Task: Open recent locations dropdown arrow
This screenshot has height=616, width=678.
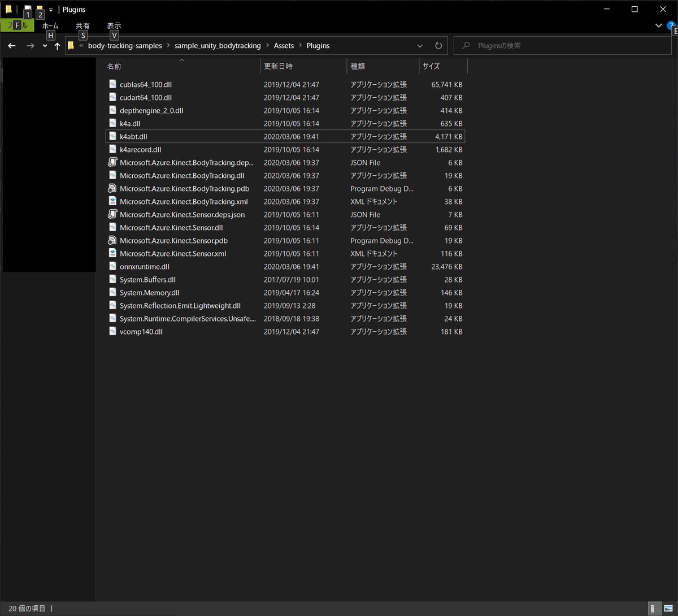Action: point(45,46)
